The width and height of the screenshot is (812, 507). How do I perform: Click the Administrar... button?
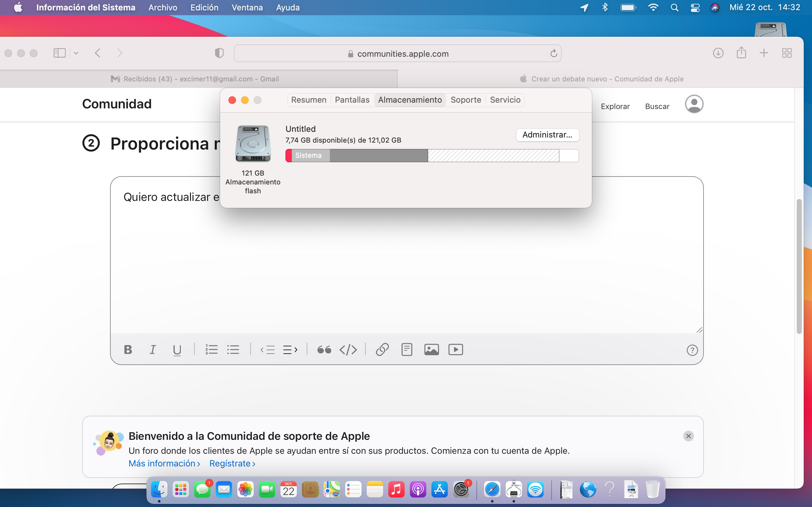pos(547,135)
